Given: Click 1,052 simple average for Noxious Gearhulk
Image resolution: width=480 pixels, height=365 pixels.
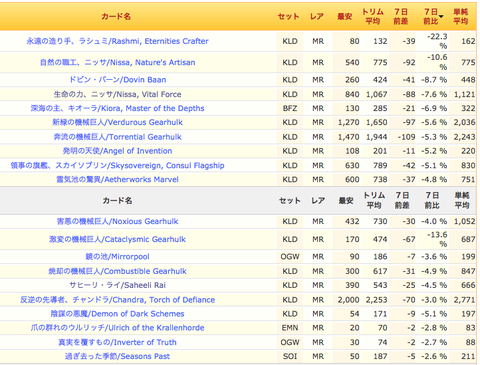Looking at the screenshot, I should 464,221.
